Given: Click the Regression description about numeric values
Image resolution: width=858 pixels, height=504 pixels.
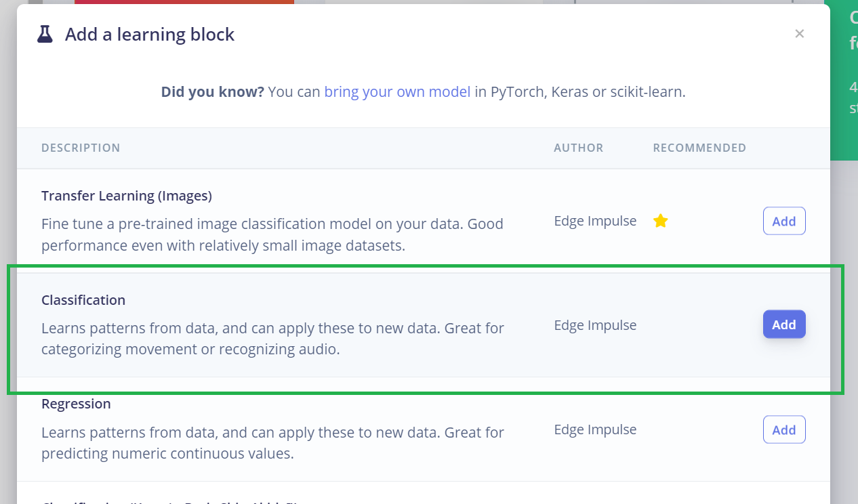Looking at the screenshot, I should (x=272, y=443).
